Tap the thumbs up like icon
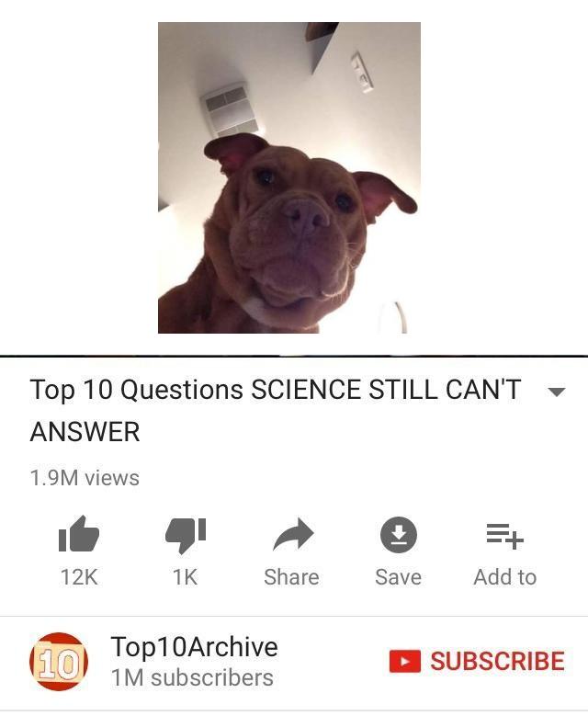The height and width of the screenshot is (716, 588). coord(79,534)
